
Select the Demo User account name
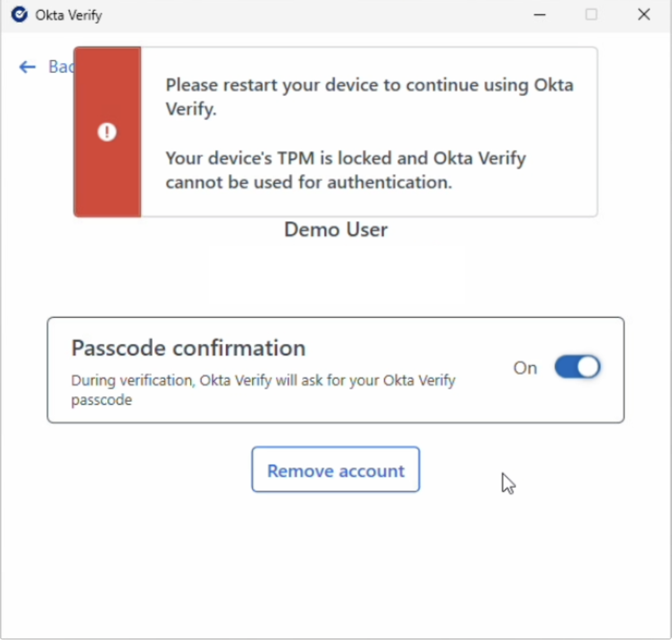tap(336, 230)
